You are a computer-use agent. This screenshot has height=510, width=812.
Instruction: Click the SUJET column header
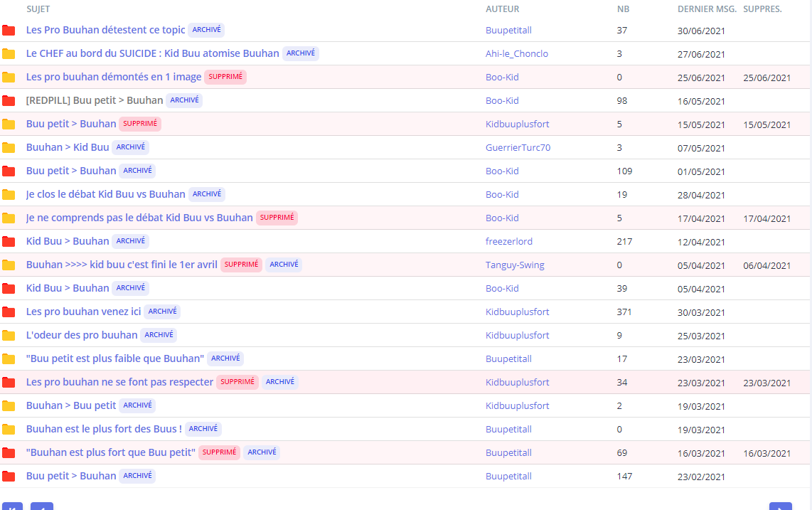click(38, 9)
